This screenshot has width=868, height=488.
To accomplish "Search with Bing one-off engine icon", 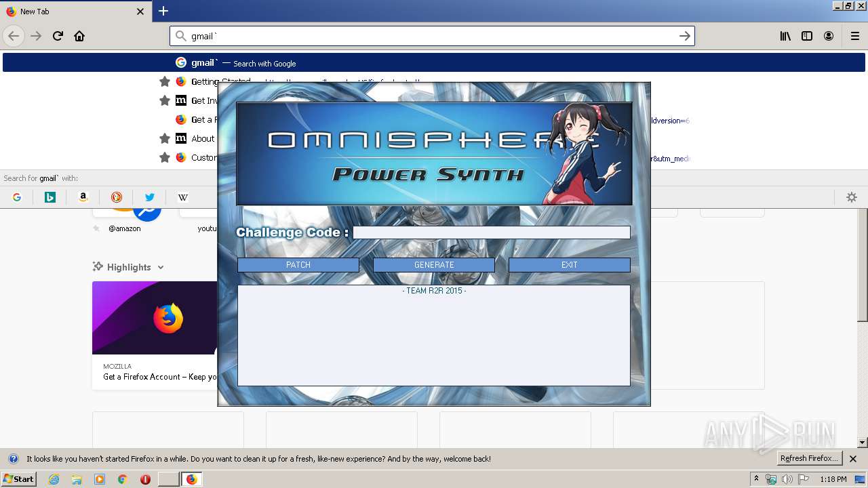I will (x=50, y=197).
